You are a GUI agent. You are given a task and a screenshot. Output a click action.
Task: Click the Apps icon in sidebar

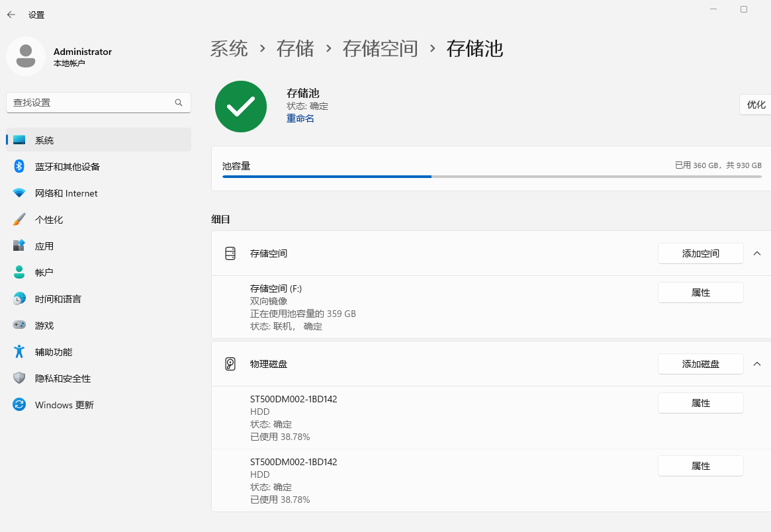coord(19,245)
